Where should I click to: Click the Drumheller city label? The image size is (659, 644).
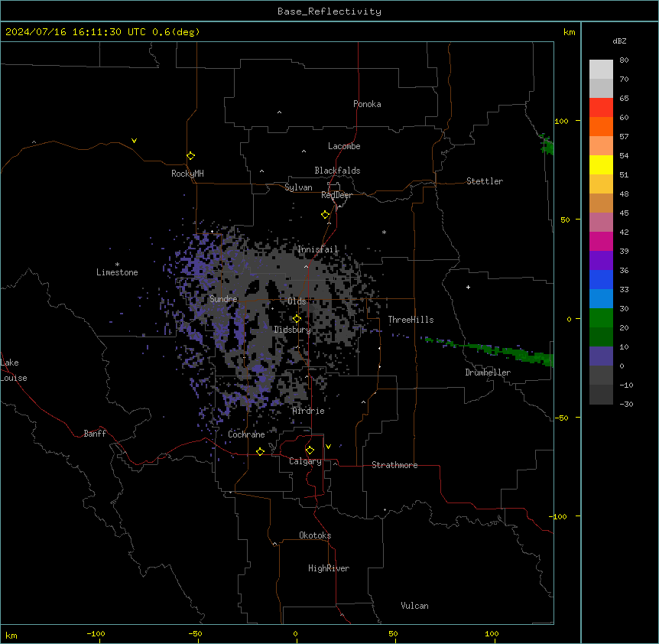pos(488,372)
